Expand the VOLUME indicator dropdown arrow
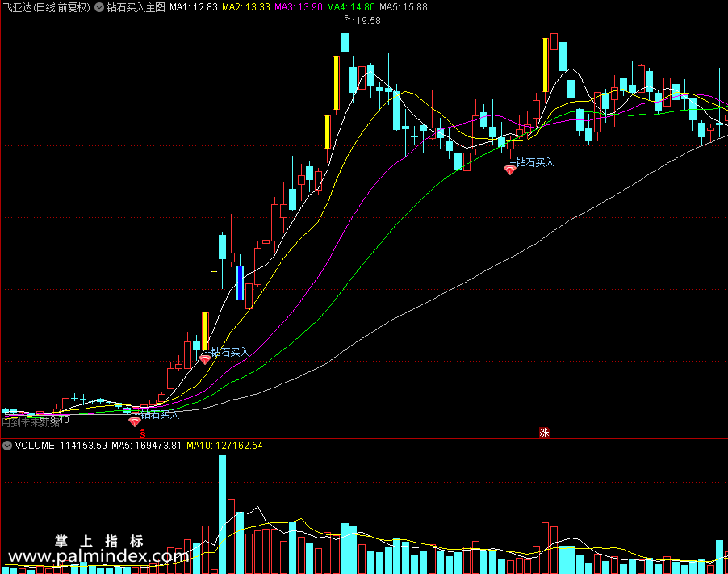The width and height of the screenshot is (728, 574). click(7, 446)
